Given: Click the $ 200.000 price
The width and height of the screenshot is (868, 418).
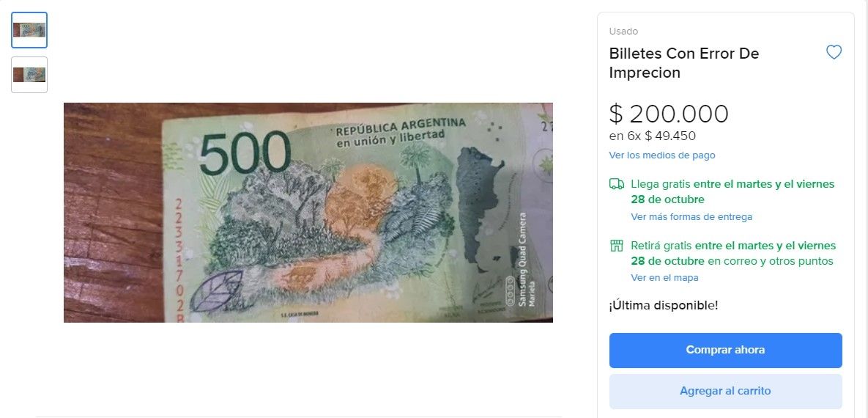Looking at the screenshot, I should coord(669,114).
